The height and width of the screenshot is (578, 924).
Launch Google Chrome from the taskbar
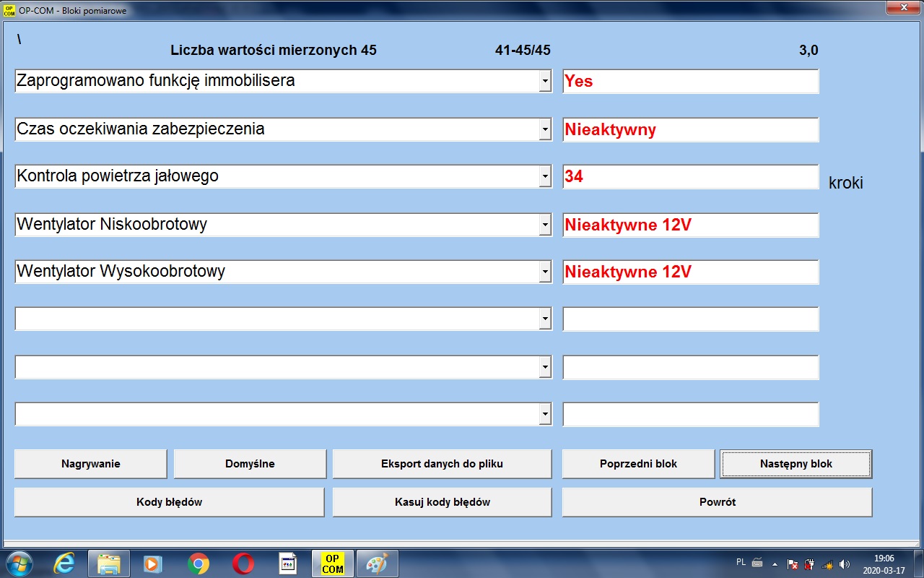point(199,564)
